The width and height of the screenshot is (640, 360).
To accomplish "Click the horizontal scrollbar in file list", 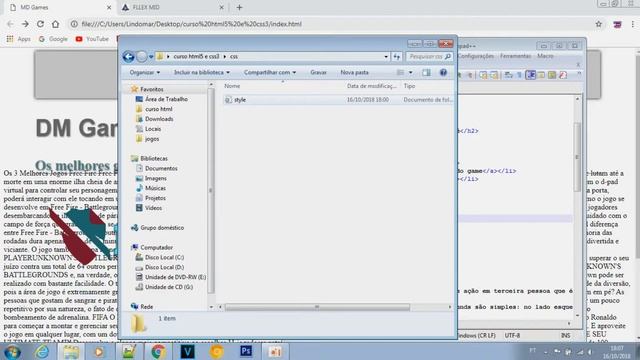I will 317,307.
